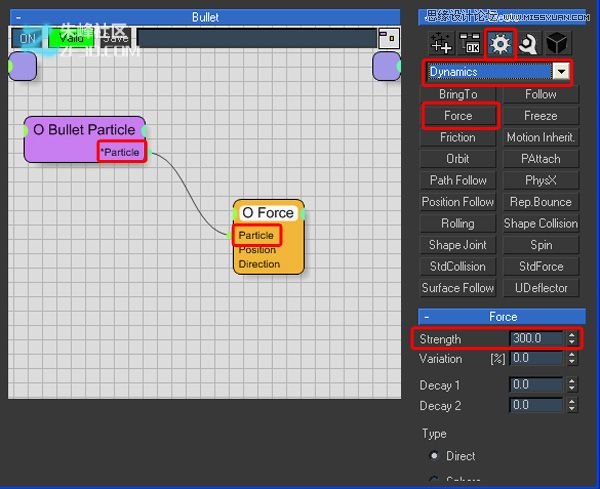Click the Surface Follow button
The height and width of the screenshot is (489, 600).
click(x=458, y=288)
